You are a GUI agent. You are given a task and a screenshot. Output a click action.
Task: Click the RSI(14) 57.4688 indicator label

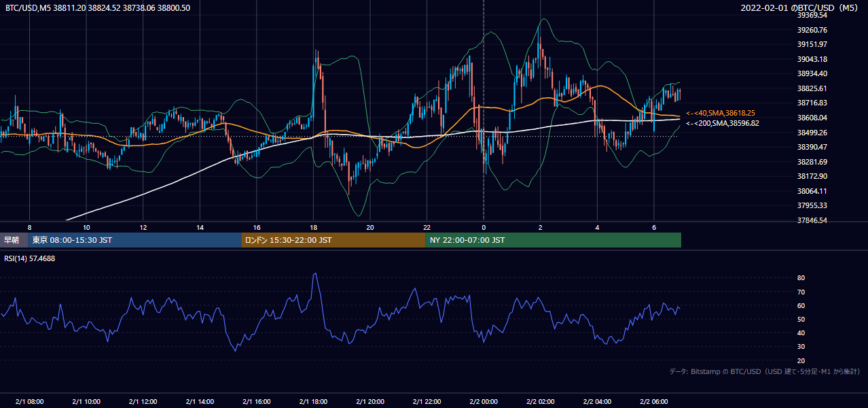(x=29, y=258)
